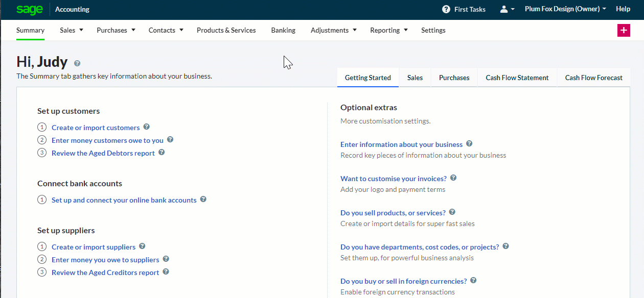This screenshot has height=298, width=644.
Task: Expand the Purchases navigation dropdown
Action: 116,30
